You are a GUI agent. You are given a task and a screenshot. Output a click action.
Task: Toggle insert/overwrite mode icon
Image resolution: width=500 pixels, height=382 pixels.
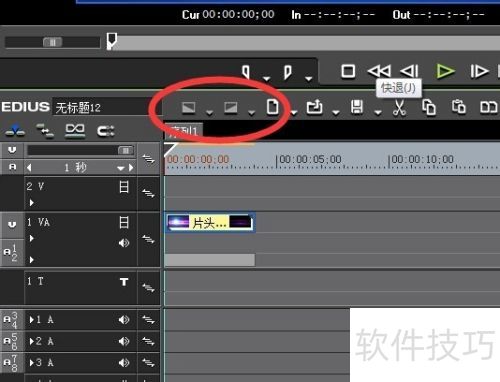point(15,131)
